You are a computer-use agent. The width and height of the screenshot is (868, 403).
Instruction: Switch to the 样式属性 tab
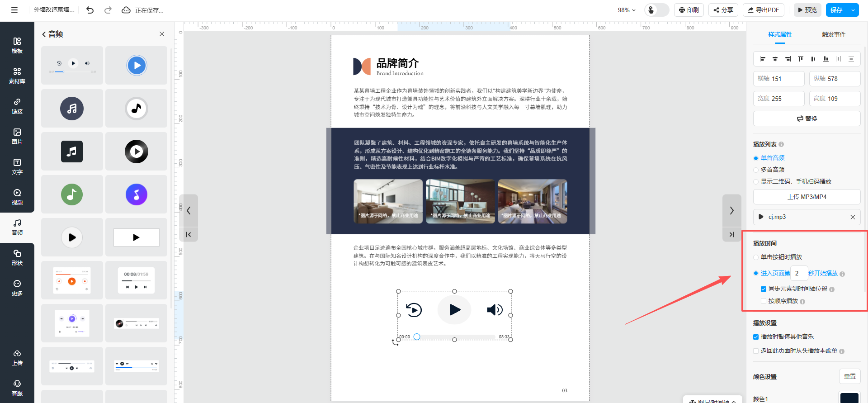click(x=780, y=34)
